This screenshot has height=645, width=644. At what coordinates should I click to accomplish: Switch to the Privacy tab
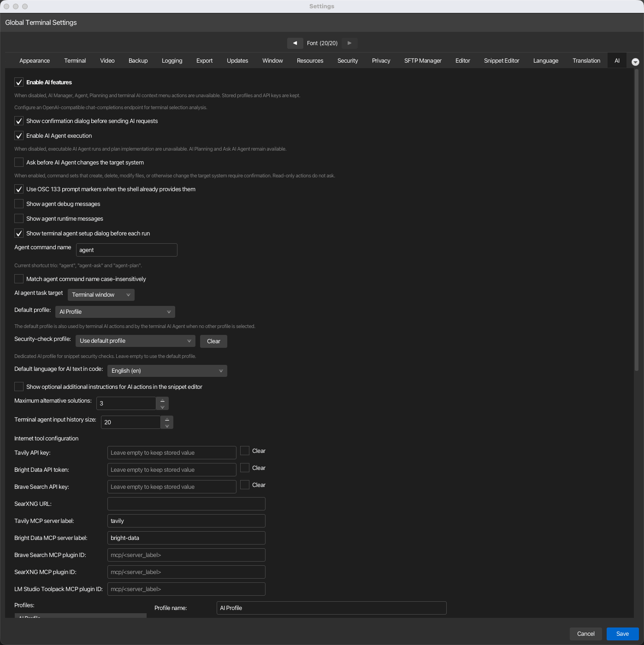coord(381,61)
